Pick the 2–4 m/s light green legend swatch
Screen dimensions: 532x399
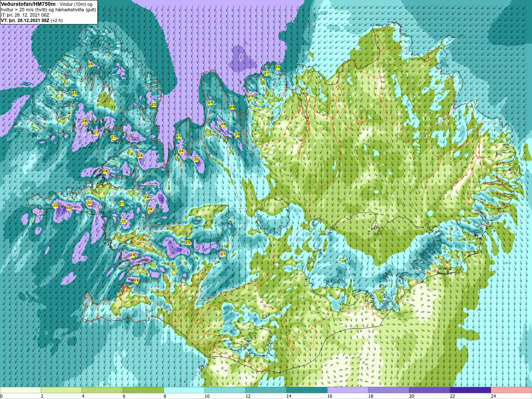(62, 390)
